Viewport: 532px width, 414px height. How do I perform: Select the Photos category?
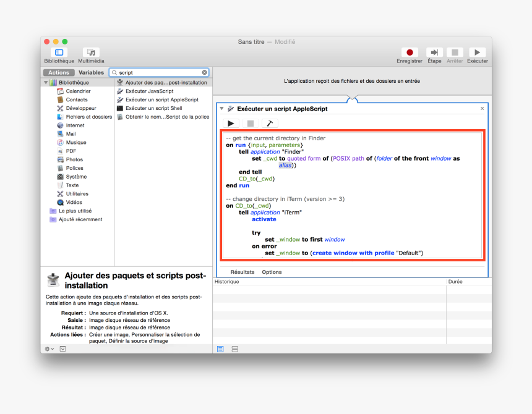74,159
